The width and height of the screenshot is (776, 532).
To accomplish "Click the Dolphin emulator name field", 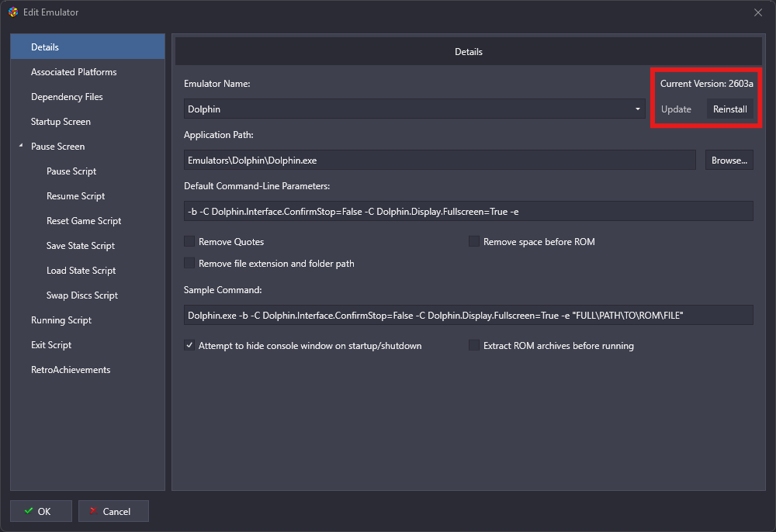I will (414, 109).
